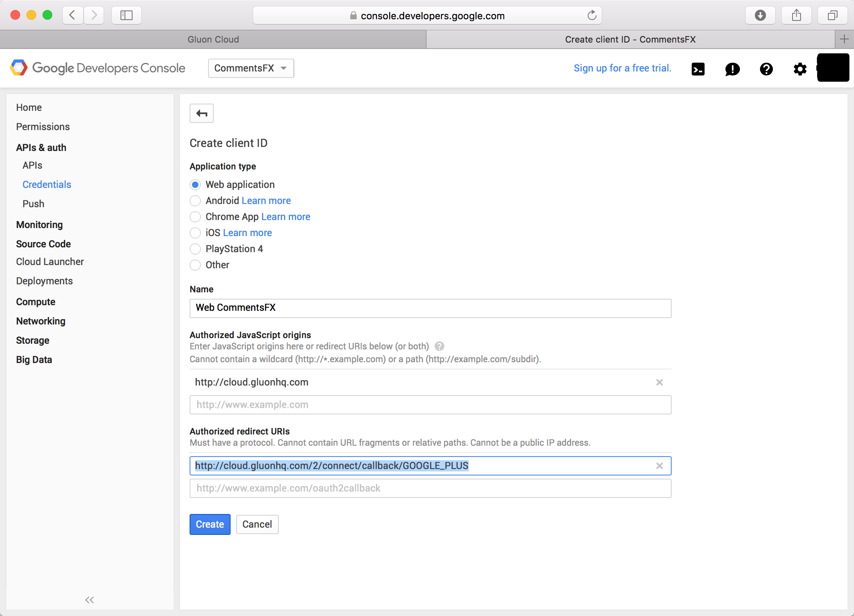The image size is (854, 616).
Task: Click the Name field containing Web CommentsFX
Action: click(x=431, y=308)
